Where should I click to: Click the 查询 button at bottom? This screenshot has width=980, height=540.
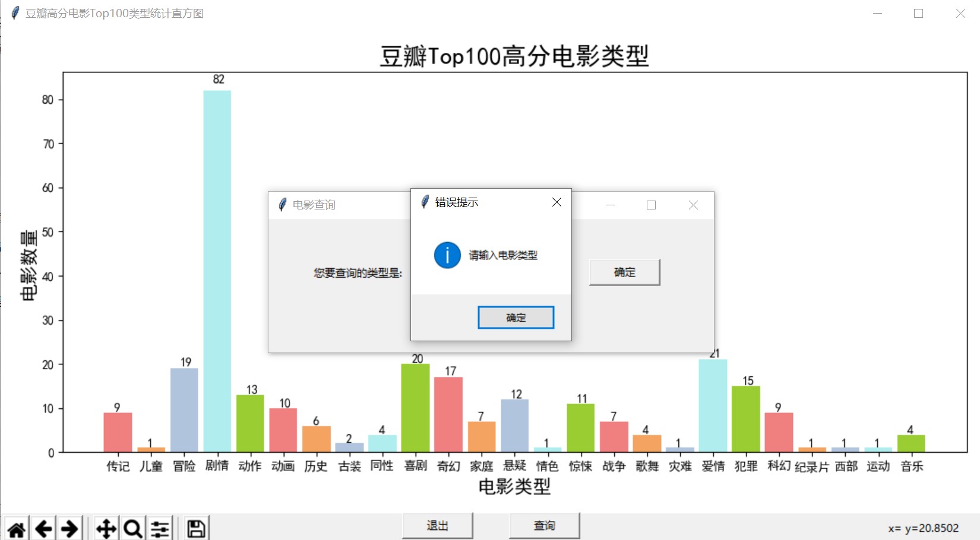(544, 526)
